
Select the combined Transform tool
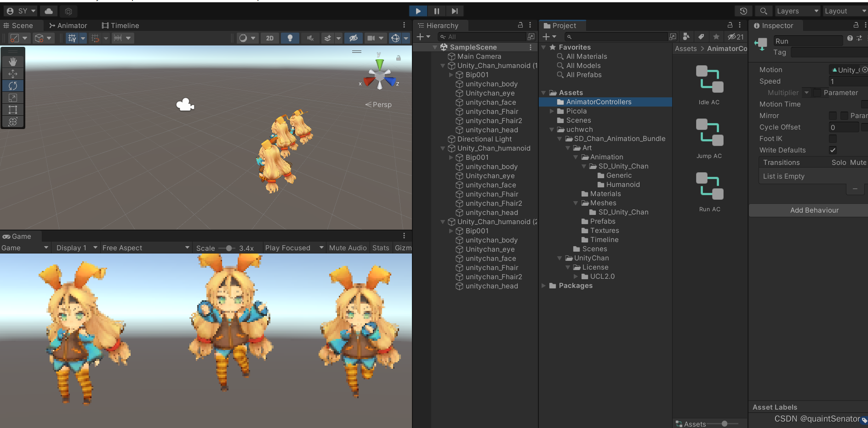tap(13, 121)
